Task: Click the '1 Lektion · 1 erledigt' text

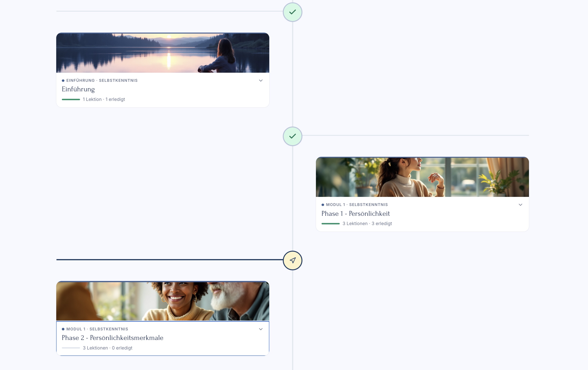Action: (x=104, y=99)
